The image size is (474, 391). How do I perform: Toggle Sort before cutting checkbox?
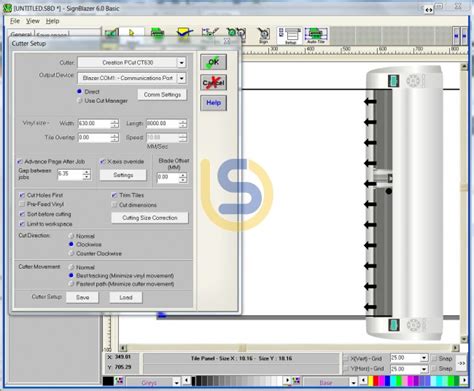pyautogui.click(x=22, y=214)
